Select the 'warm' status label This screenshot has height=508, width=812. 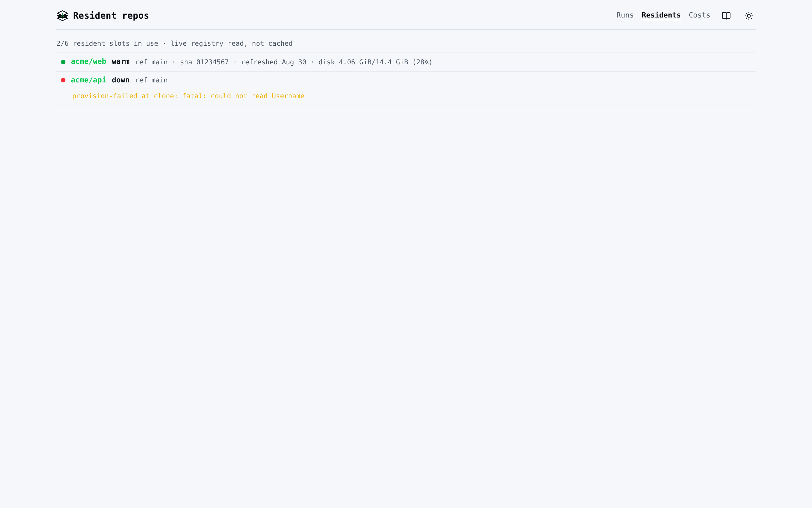pyautogui.click(x=120, y=62)
